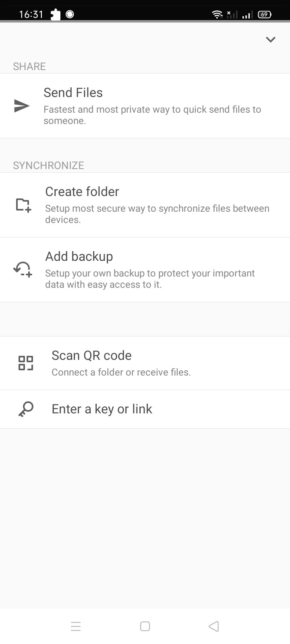The height and width of the screenshot is (644, 290).
Task: Click the battery indicator showing 69
Action: [264, 14]
